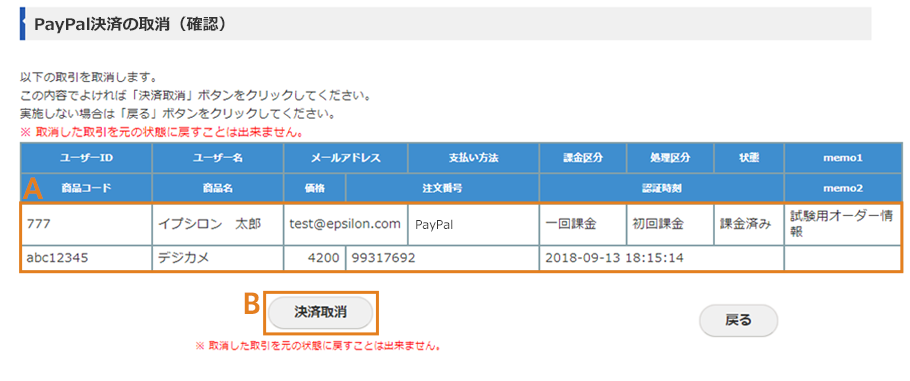Click the 戻る button
Screen dimensions: 910x381
pos(738,320)
